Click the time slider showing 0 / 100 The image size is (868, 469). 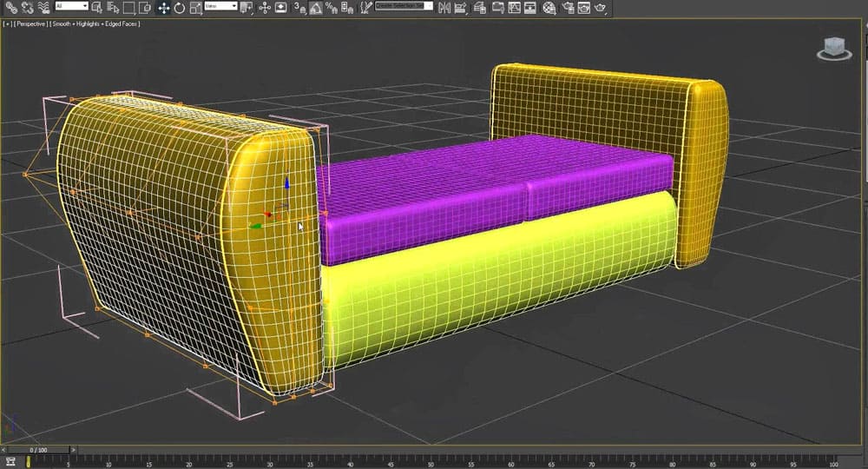click(x=39, y=450)
